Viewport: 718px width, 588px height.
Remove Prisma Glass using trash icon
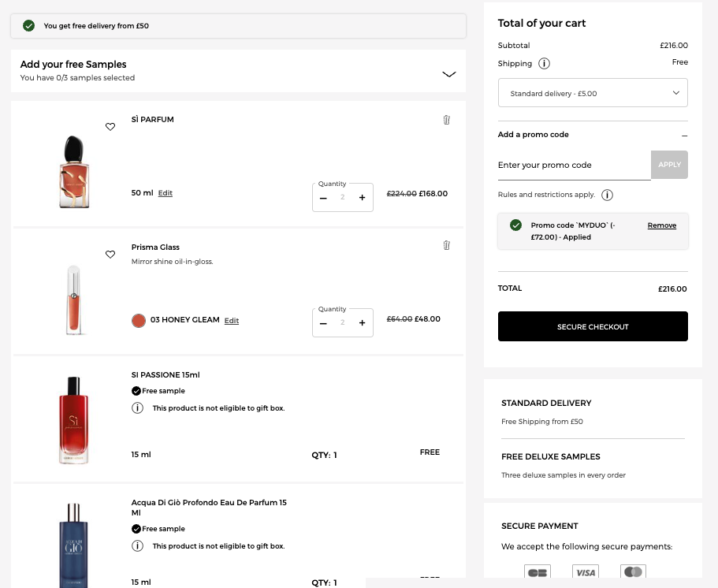[446, 245]
